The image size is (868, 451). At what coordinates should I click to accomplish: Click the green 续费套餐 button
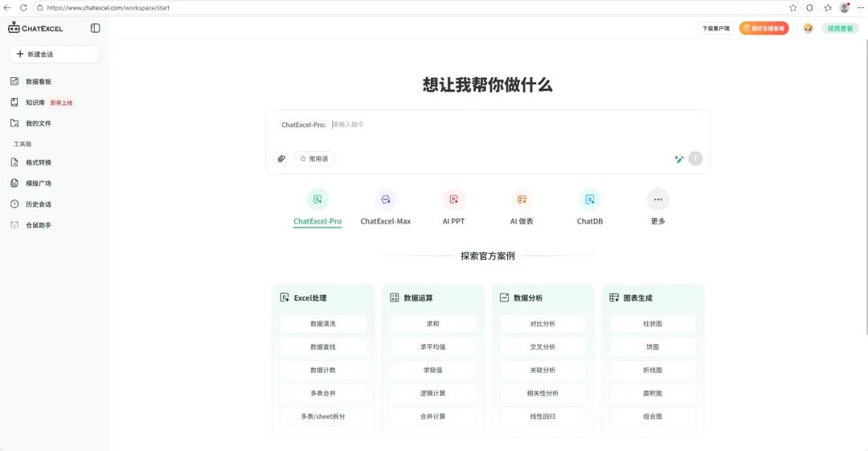coord(840,28)
